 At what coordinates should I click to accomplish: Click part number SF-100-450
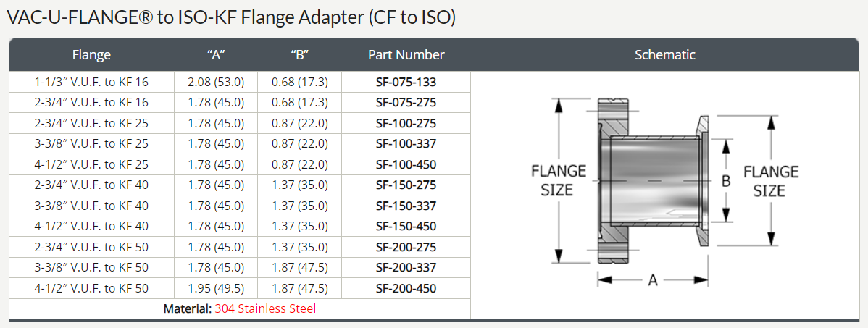406,164
